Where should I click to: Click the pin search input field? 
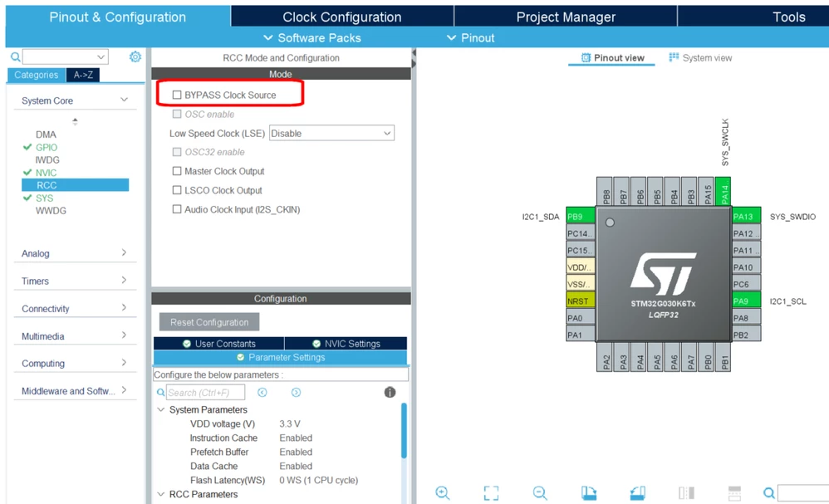click(x=803, y=493)
